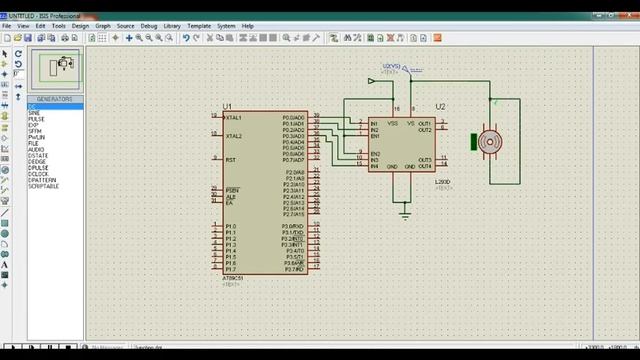This screenshot has height=360, width=640.
Task: Toggle the wire autorouter
Action: [x=334, y=38]
